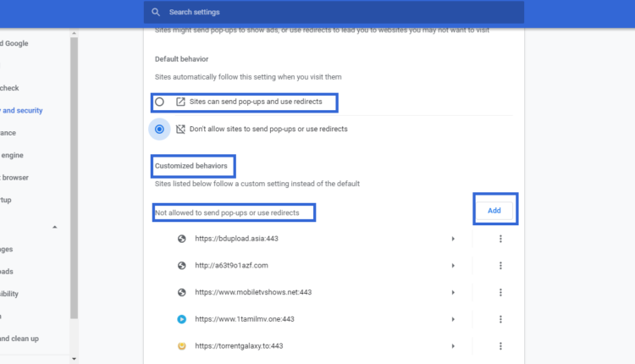Collapse the Advanced section arrow in sidebar
The image size is (635, 364).
click(x=55, y=227)
